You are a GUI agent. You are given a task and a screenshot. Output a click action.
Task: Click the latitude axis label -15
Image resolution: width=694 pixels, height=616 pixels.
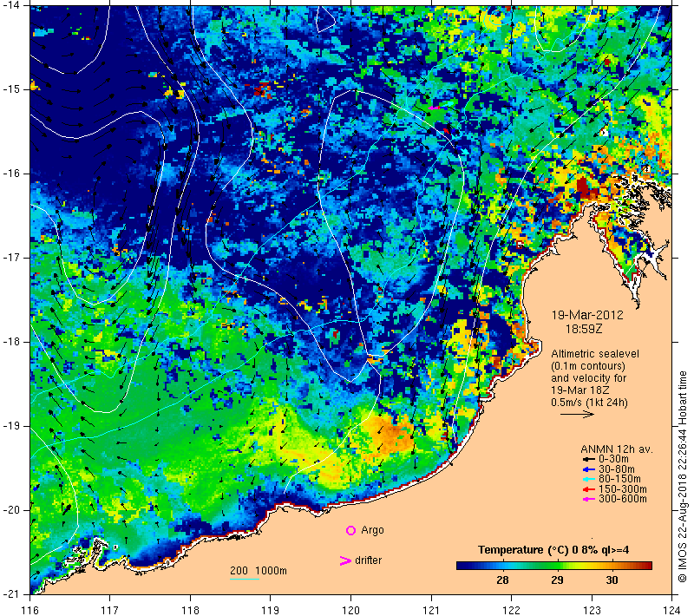tap(12, 89)
